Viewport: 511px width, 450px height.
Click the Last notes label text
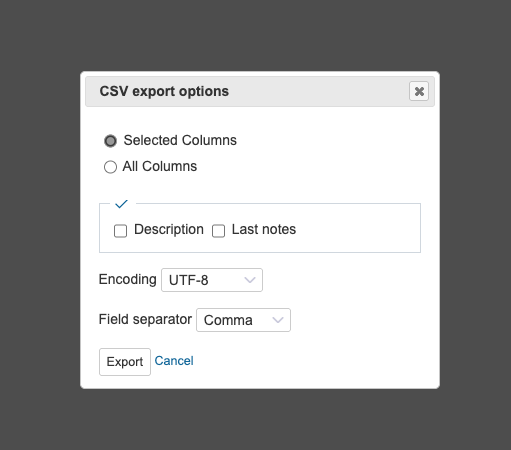[x=264, y=229]
